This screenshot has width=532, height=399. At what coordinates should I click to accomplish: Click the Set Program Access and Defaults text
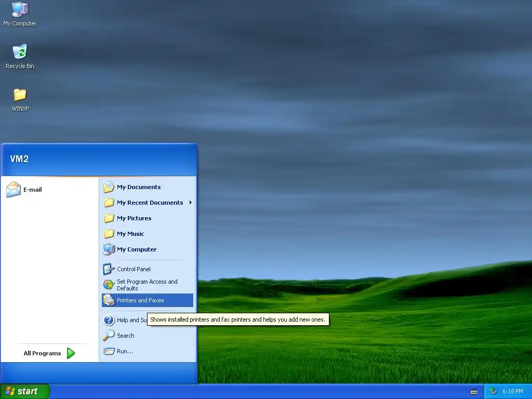click(147, 285)
